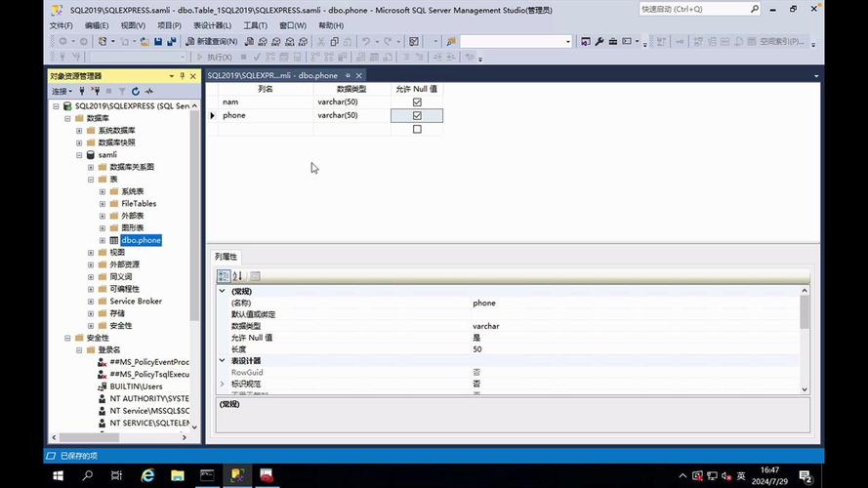Toggle Allow Null checkbox for phone column

417,115
